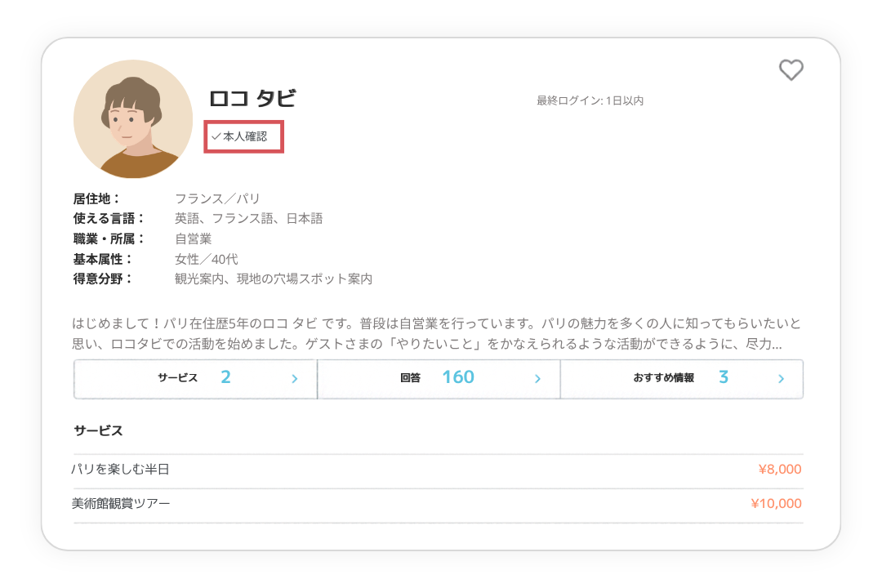Screen dimensions: 882x588
Task: Click the ¥10,000 price
Action: coord(777,504)
